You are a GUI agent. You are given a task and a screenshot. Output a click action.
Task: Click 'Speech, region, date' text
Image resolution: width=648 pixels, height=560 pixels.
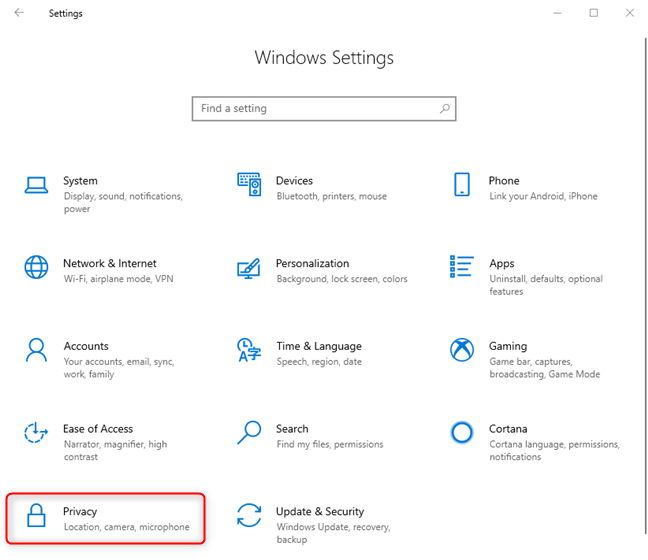tap(319, 362)
